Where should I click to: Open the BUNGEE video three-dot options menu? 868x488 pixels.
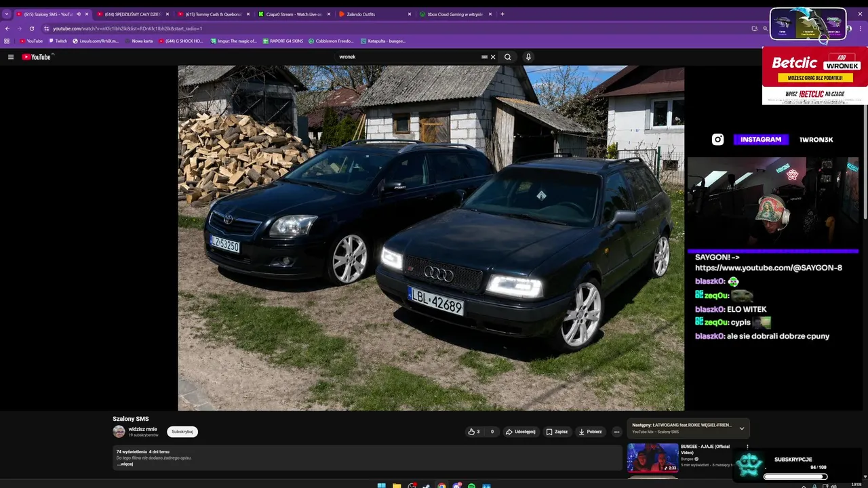click(747, 447)
